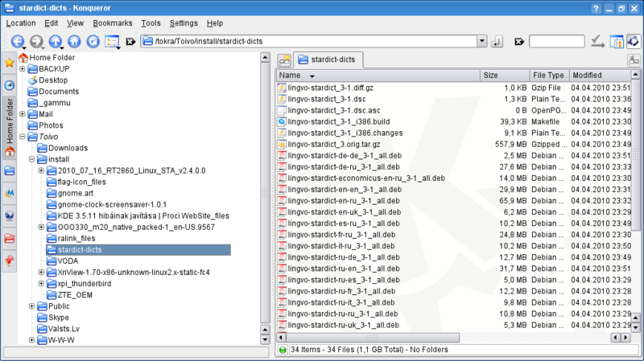Open the Settings menu

[x=184, y=23]
